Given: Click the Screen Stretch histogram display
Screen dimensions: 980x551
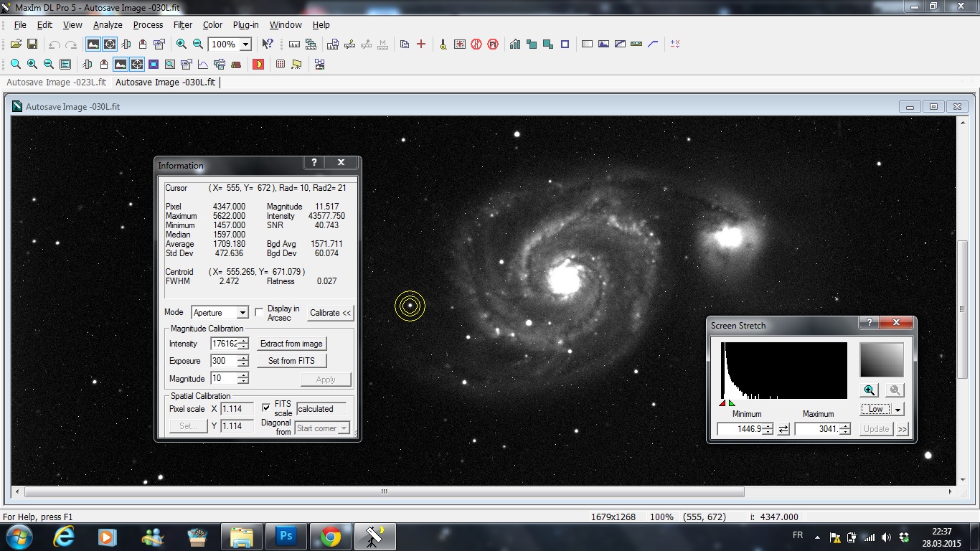Looking at the screenshot, I should [x=783, y=370].
